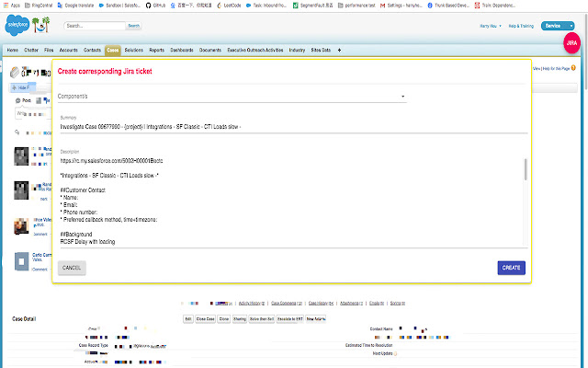588x368 pixels.
Task: Open the Case History related list link
Action: (x=321, y=303)
